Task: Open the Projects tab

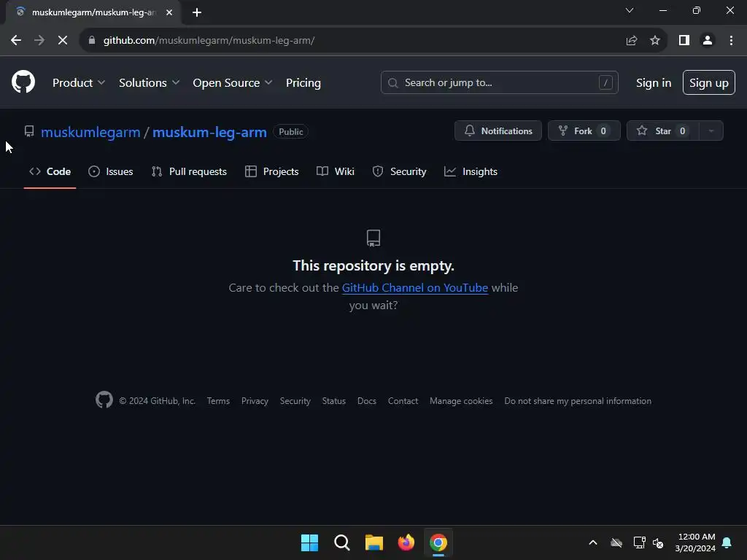Action: point(272,171)
